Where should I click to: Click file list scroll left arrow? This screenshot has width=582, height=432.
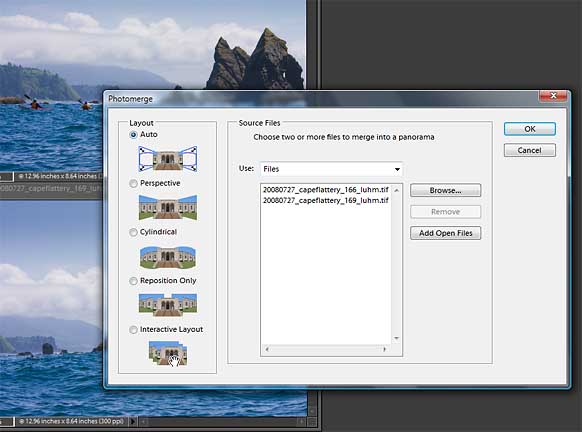point(267,349)
